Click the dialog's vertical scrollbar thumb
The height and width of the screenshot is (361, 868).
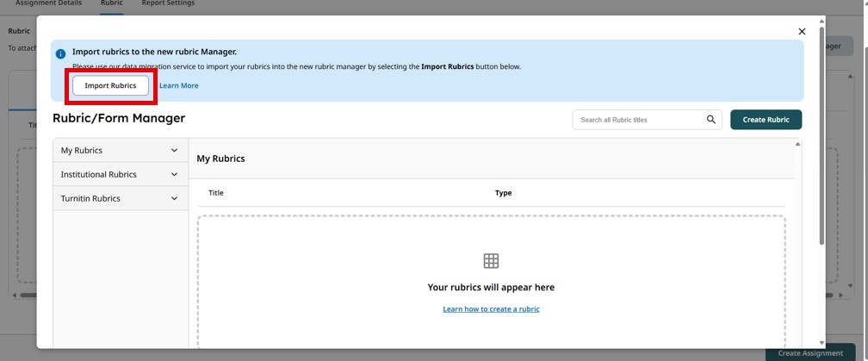coord(821,129)
